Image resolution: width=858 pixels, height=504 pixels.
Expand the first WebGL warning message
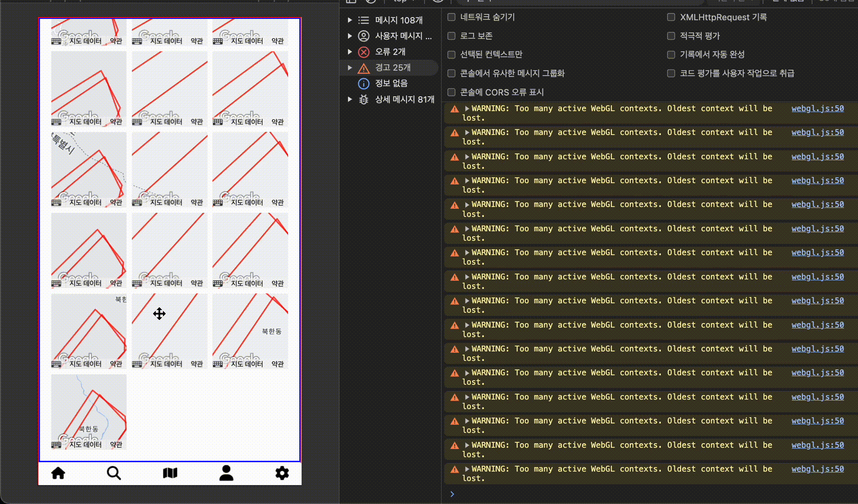tap(467, 108)
